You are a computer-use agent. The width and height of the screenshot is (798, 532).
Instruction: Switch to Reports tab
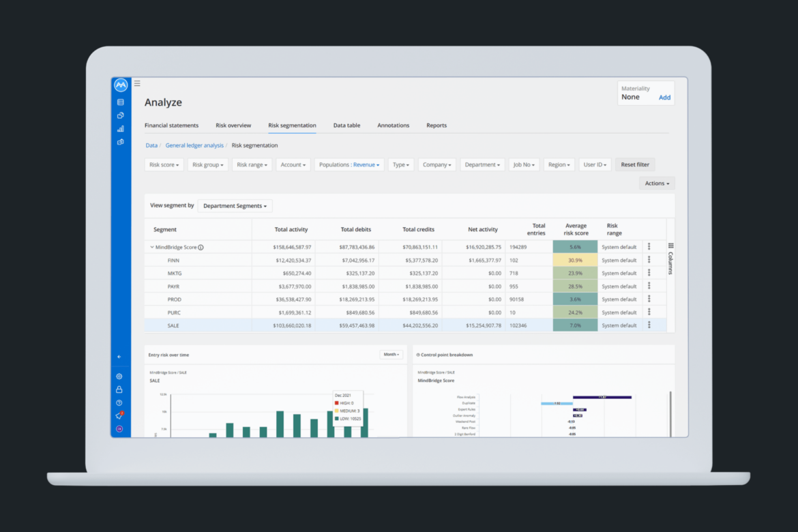pyautogui.click(x=437, y=125)
